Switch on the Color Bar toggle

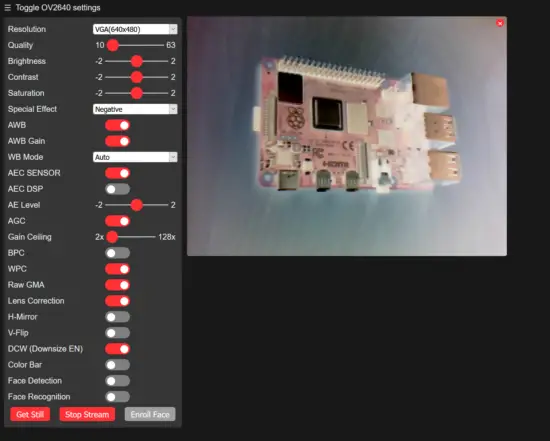pyautogui.click(x=118, y=365)
